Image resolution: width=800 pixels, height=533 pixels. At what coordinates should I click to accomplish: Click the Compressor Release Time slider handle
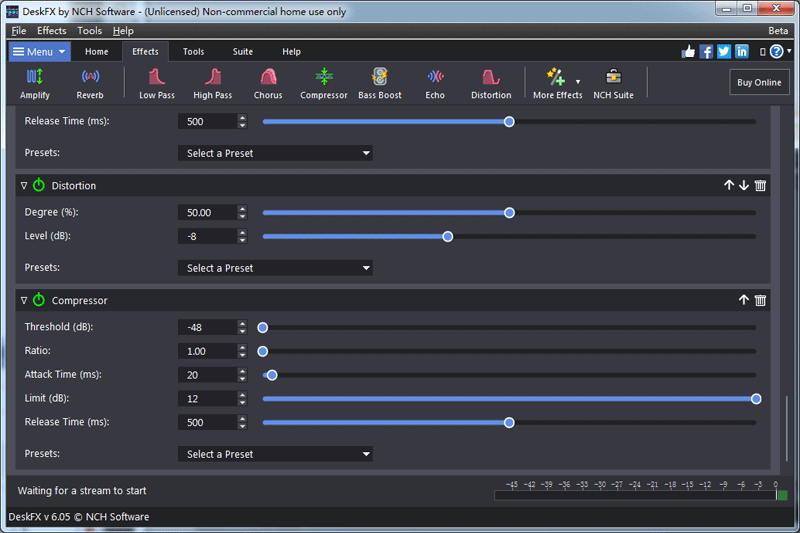click(509, 423)
